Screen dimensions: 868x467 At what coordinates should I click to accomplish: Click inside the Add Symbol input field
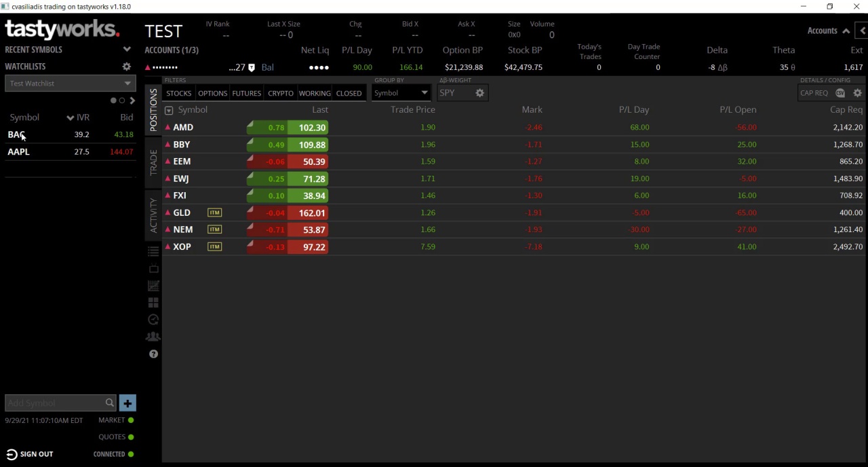coord(54,403)
